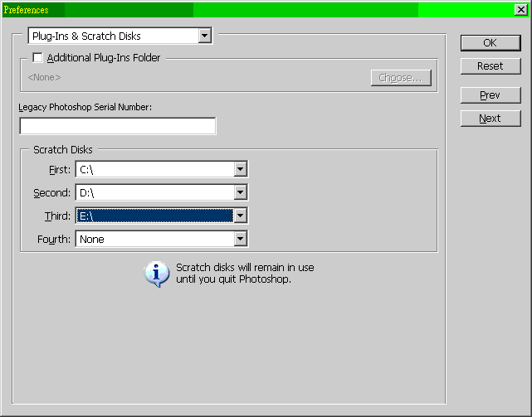Click the Reset button
Viewport: 532px width, 417px height.
coord(490,66)
